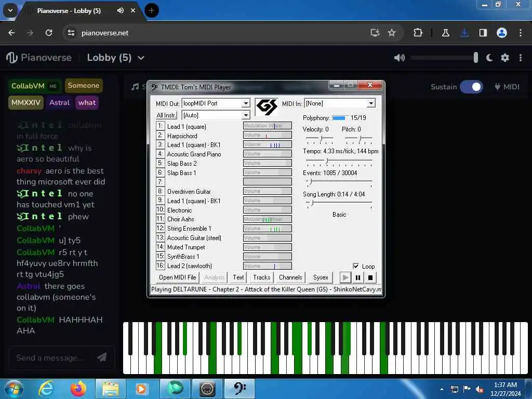Open the Channels view in TMIDI
Viewport: 532px width, 399px height.
(x=290, y=277)
